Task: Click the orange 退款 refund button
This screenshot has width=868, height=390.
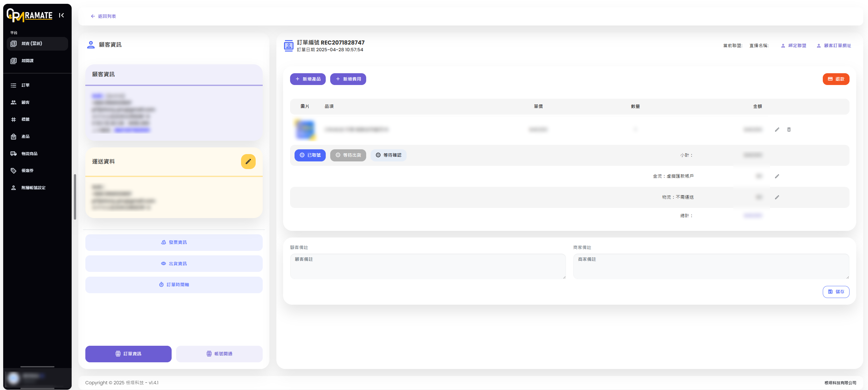Action: pos(835,79)
